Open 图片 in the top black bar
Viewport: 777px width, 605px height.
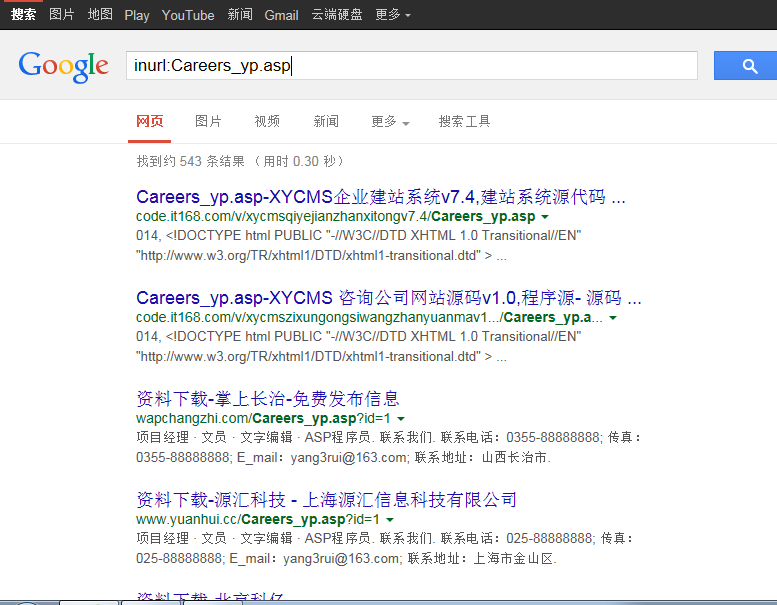coord(62,14)
